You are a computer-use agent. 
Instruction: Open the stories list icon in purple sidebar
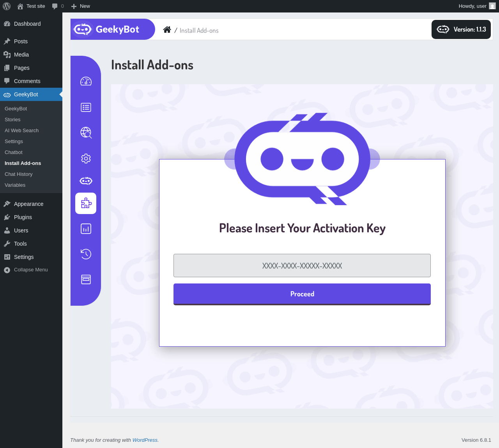[86, 107]
